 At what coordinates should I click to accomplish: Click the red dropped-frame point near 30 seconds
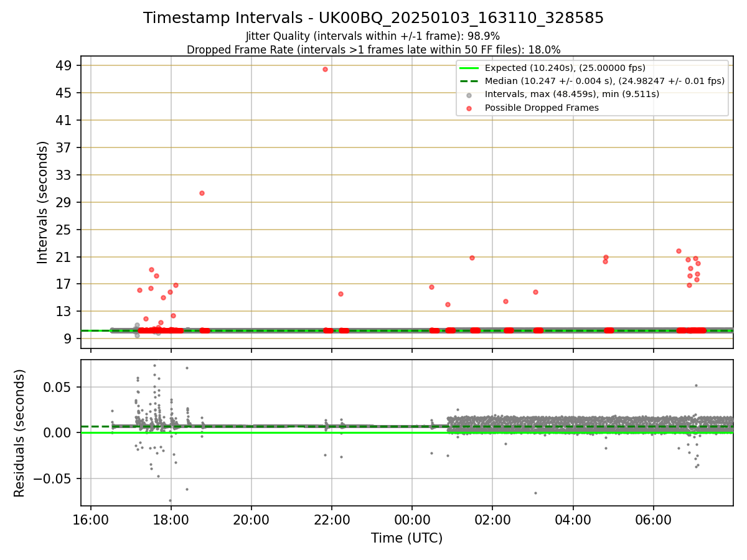[x=202, y=193]
